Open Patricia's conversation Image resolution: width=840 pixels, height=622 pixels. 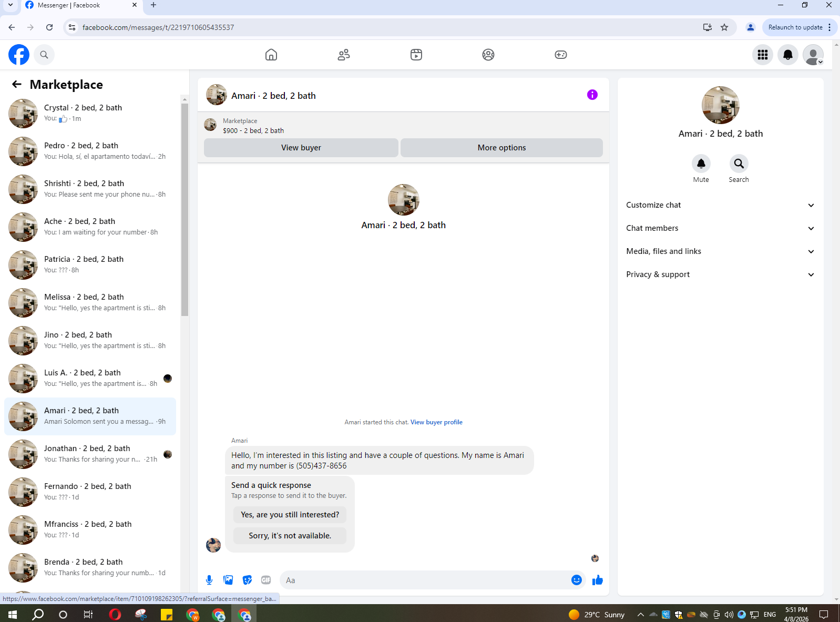tap(90, 265)
